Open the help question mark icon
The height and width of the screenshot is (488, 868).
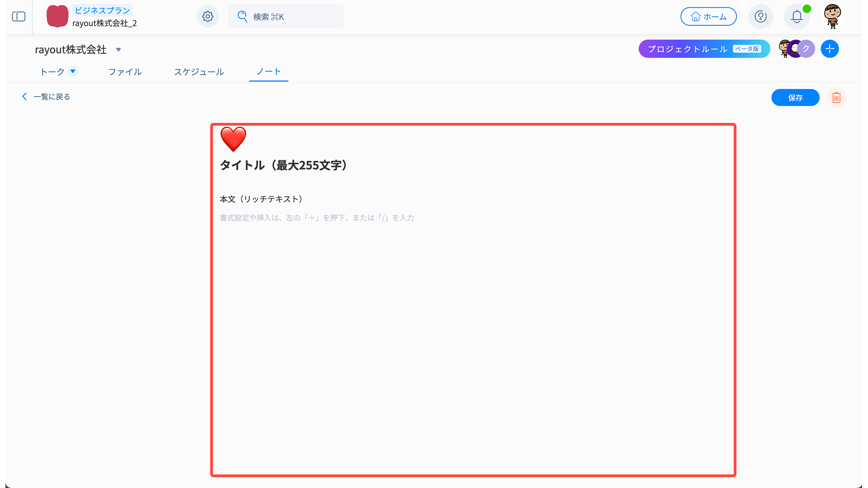[x=760, y=17]
